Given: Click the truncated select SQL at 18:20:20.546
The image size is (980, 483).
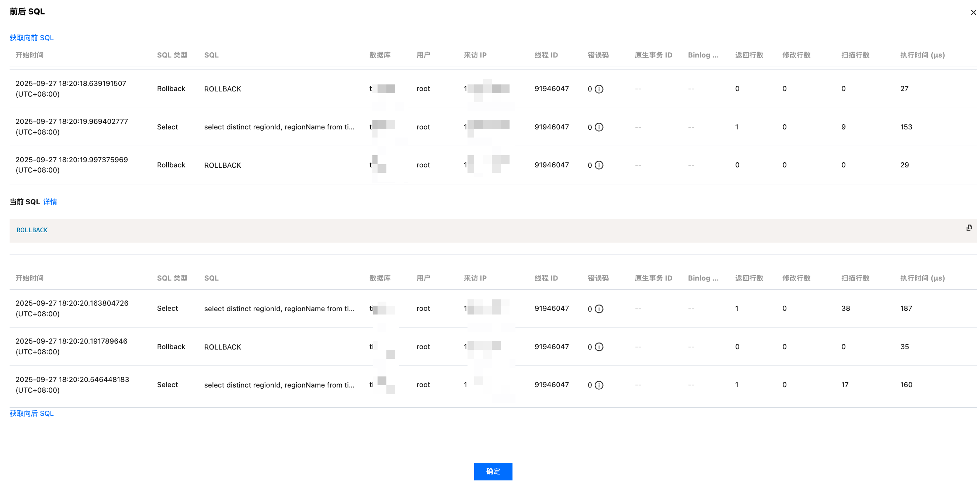Looking at the screenshot, I should (x=279, y=385).
